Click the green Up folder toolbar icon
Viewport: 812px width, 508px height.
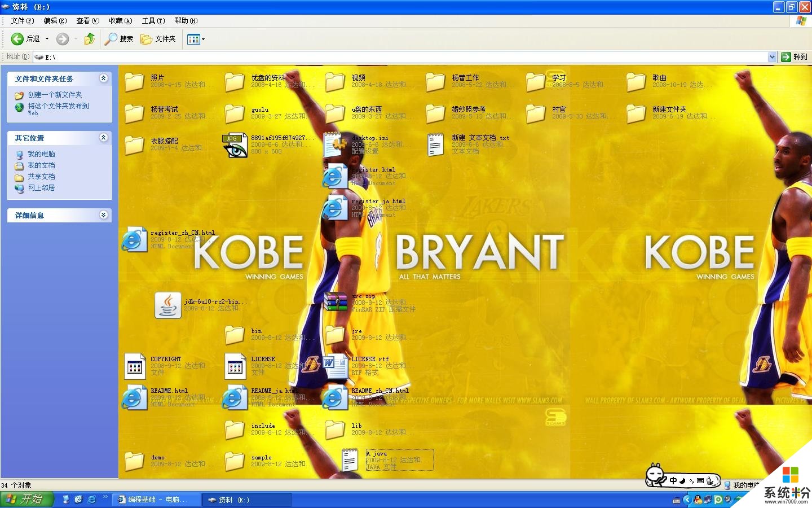pyautogui.click(x=89, y=38)
